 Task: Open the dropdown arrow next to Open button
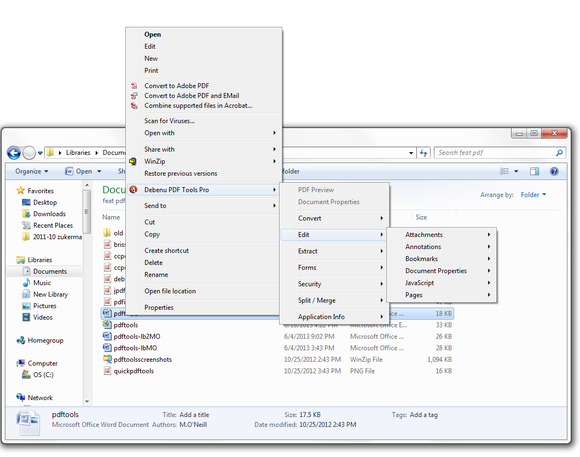coord(99,171)
